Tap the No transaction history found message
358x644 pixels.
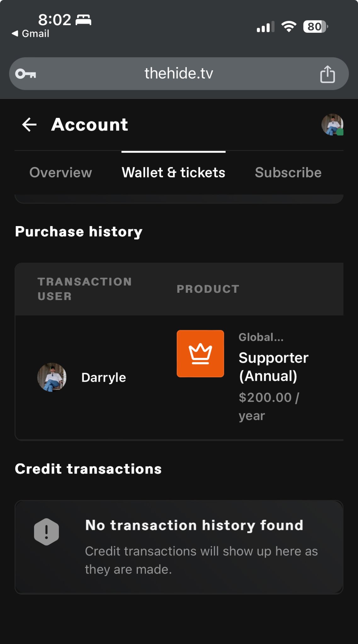[x=194, y=525]
